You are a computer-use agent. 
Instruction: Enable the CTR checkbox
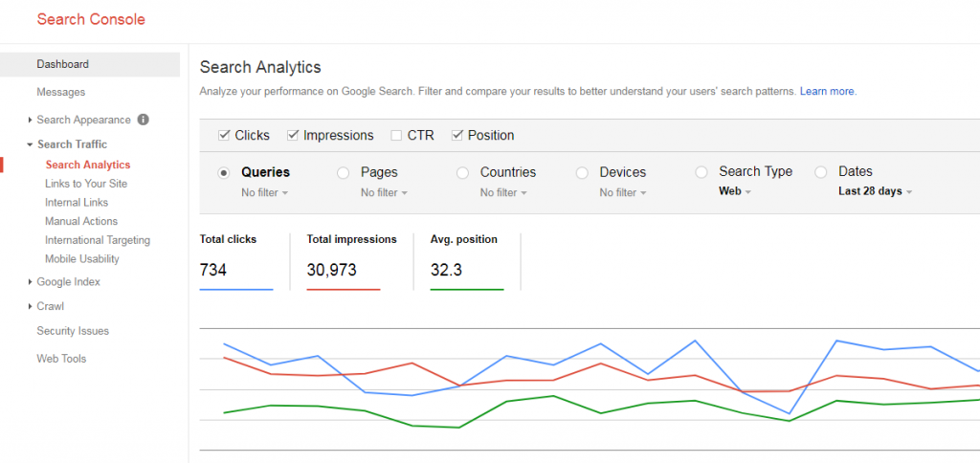[x=395, y=135]
